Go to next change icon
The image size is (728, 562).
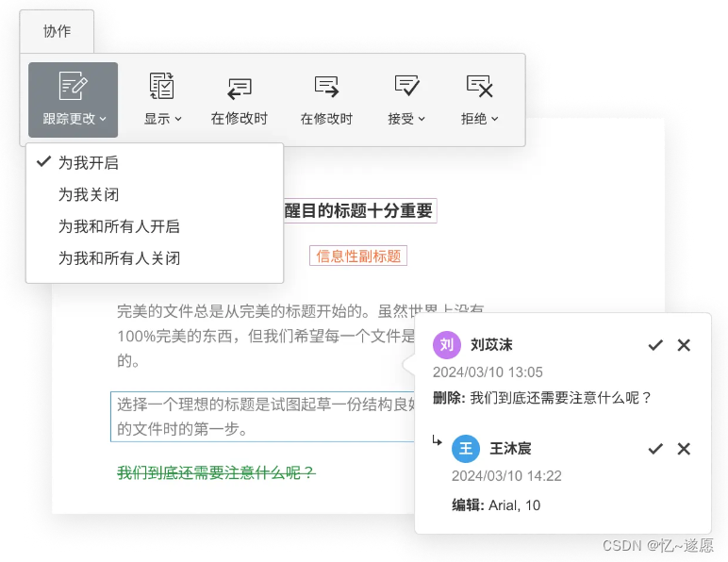[326, 87]
